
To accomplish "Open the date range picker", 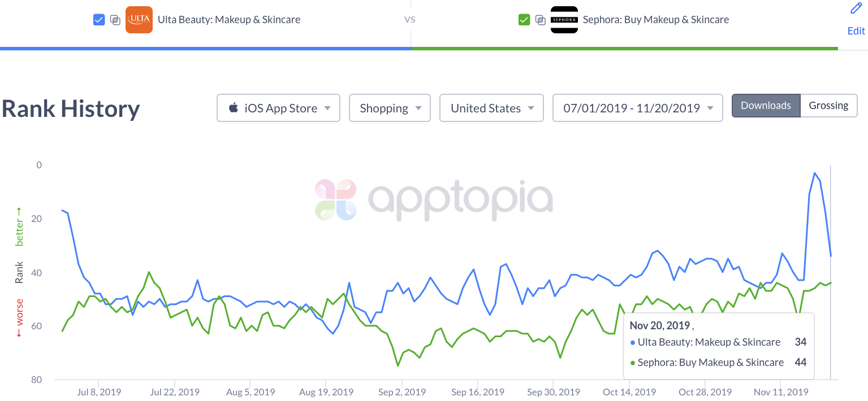I will tap(637, 107).
